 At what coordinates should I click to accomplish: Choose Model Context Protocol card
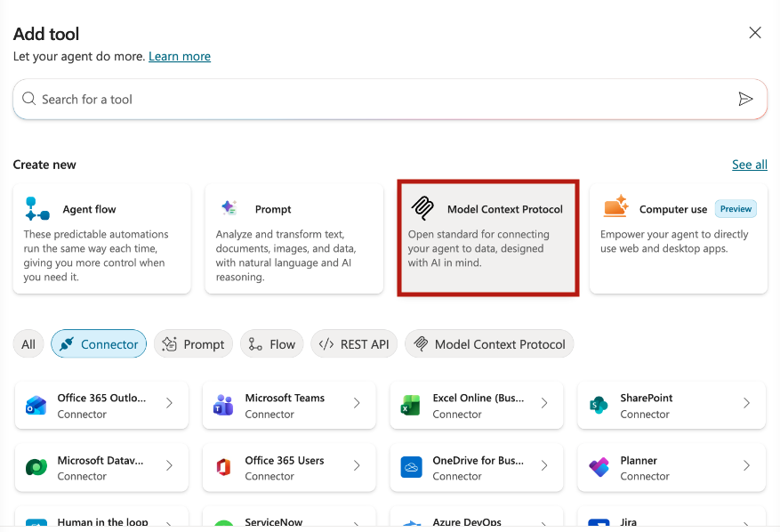click(488, 238)
